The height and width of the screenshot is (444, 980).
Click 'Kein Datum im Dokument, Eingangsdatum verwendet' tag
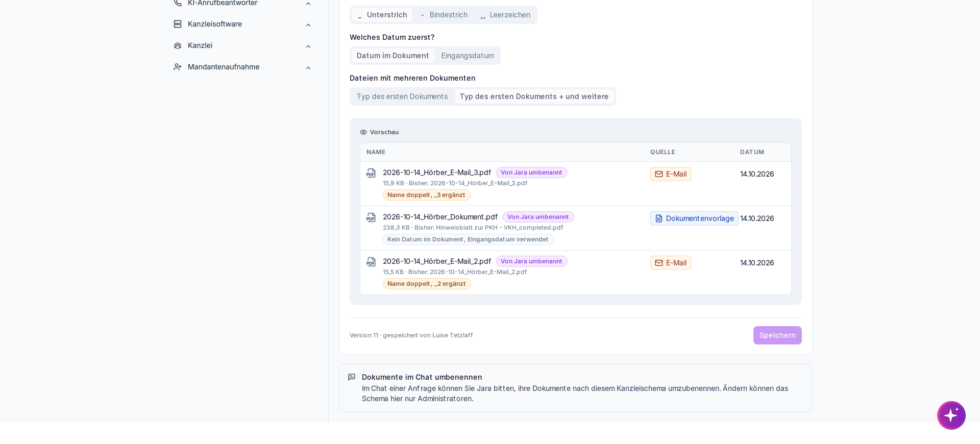(x=468, y=239)
